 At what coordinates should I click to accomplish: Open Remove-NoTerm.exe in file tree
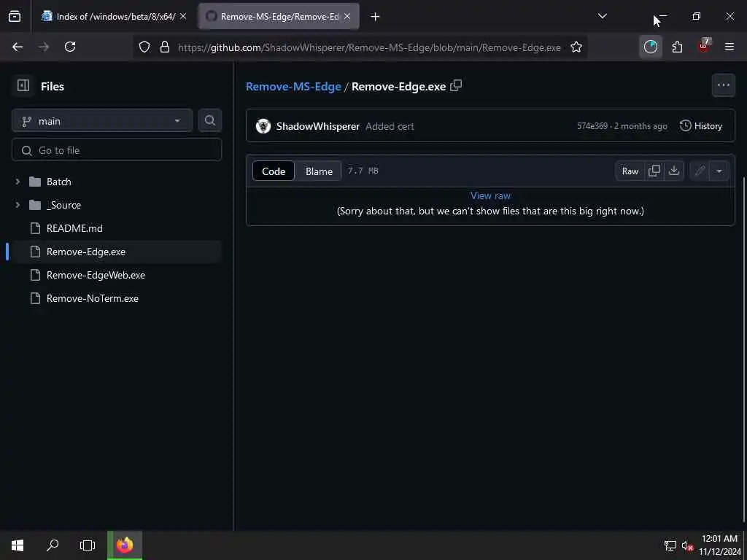point(93,298)
